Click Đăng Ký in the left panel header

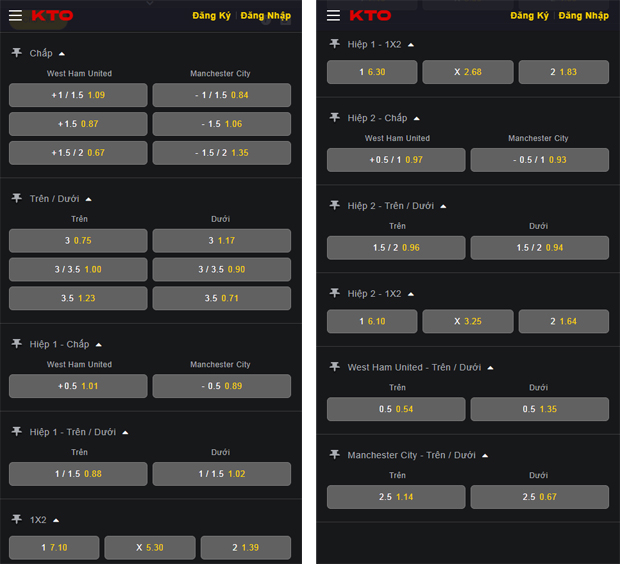[212, 16]
